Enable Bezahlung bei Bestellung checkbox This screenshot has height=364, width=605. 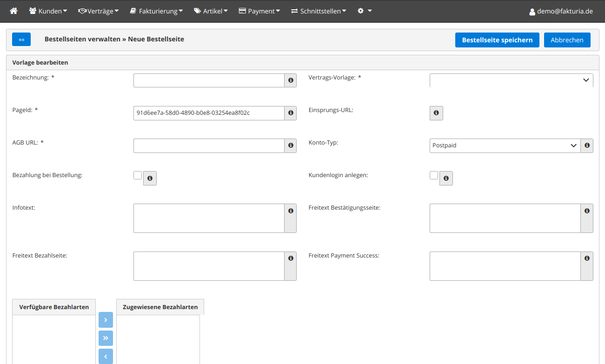[x=138, y=175]
